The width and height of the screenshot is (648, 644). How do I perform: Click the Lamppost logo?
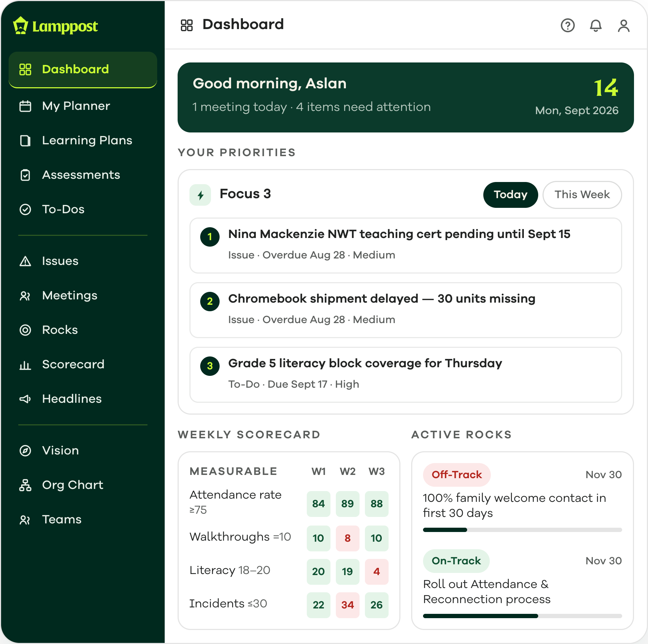(56, 26)
